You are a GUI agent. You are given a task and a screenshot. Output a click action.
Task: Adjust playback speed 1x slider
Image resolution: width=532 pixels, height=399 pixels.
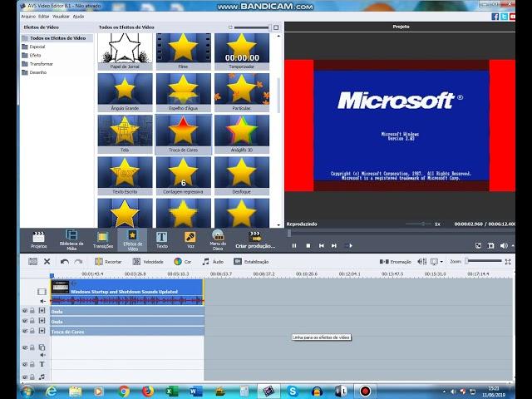[422, 224]
